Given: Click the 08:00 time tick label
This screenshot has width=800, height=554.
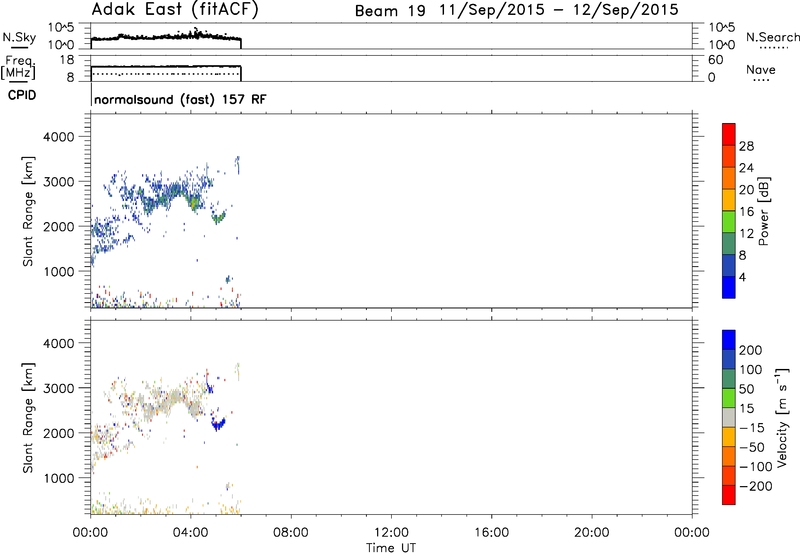Looking at the screenshot, I should (291, 533).
